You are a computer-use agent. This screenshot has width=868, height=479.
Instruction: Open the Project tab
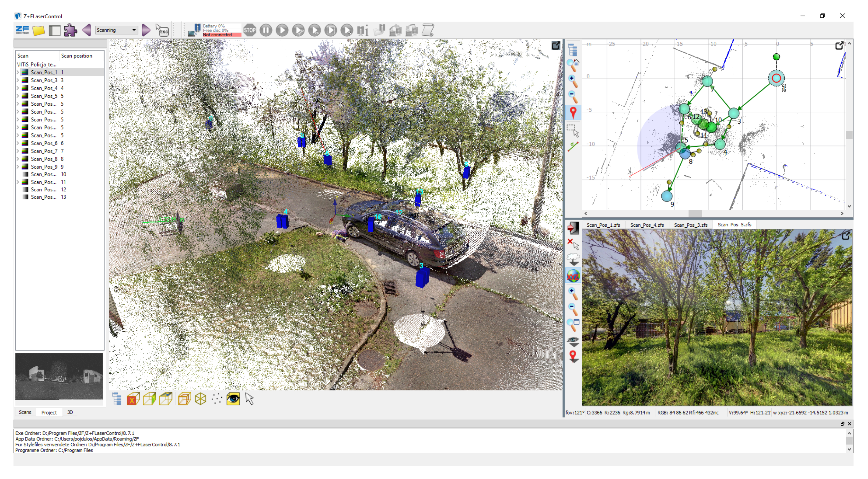49,412
